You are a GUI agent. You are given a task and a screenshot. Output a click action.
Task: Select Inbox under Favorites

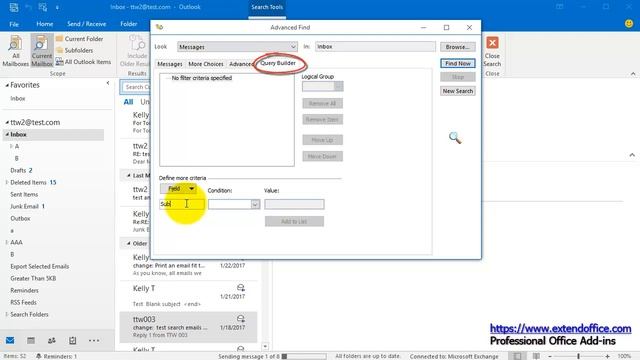18,98
